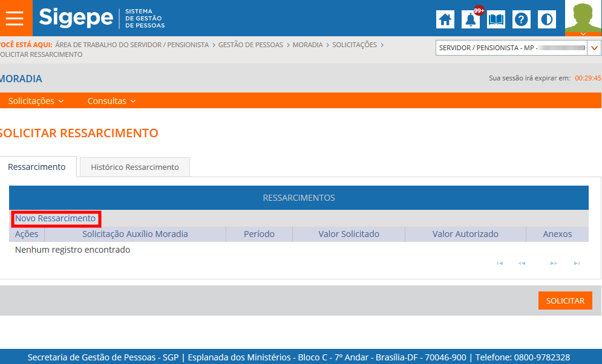Open the hamburger main menu
Screen dimensions: 602x364
pyautogui.click(x=14, y=18)
